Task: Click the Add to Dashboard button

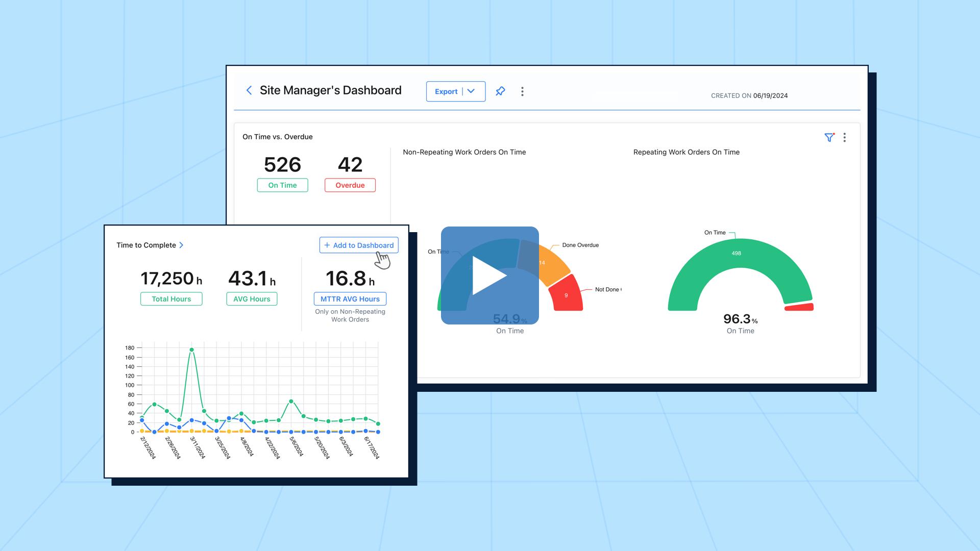Action: [358, 245]
